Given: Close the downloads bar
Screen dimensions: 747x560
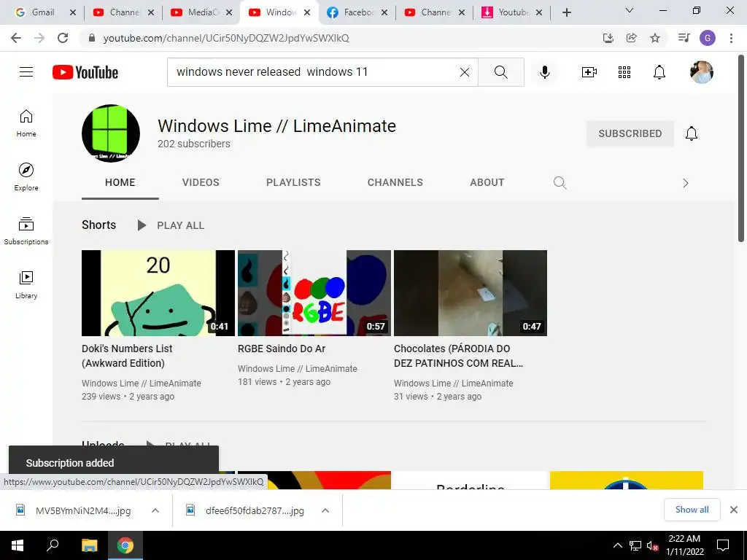Looking at the screenshot, I should [x=734, y=510].
